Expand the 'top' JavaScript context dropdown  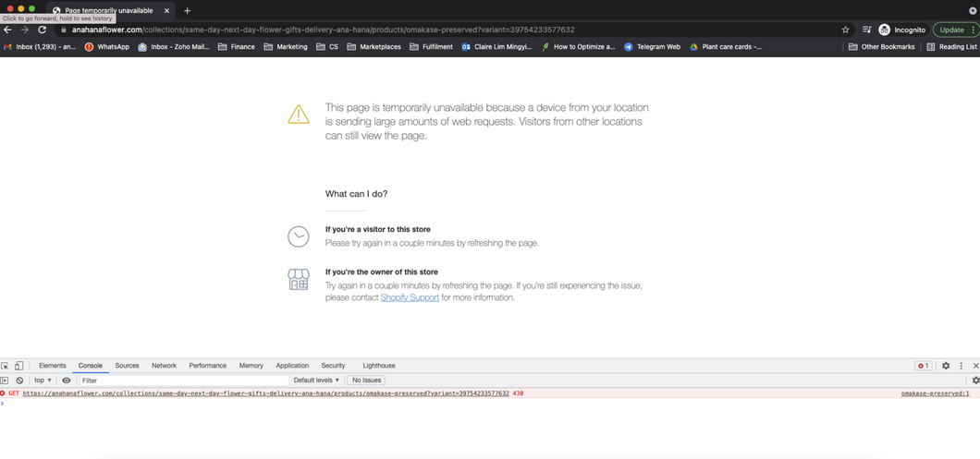pos(43,380)
